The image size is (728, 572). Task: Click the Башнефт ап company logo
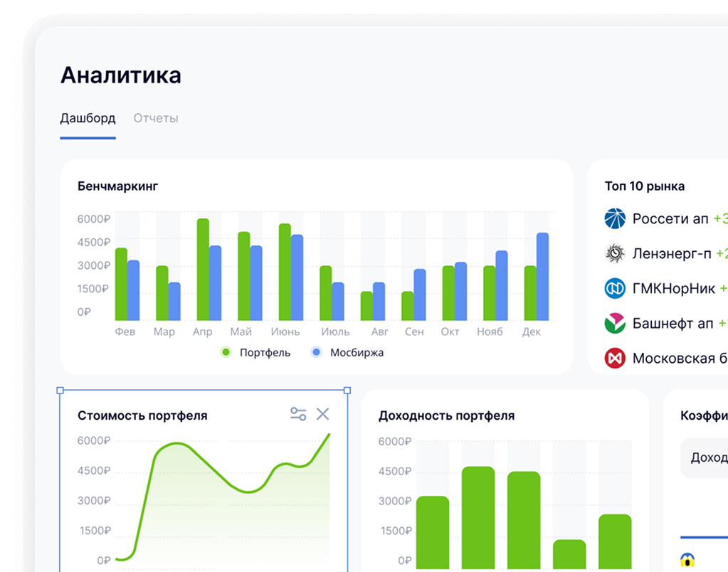[x=614, y=323]
